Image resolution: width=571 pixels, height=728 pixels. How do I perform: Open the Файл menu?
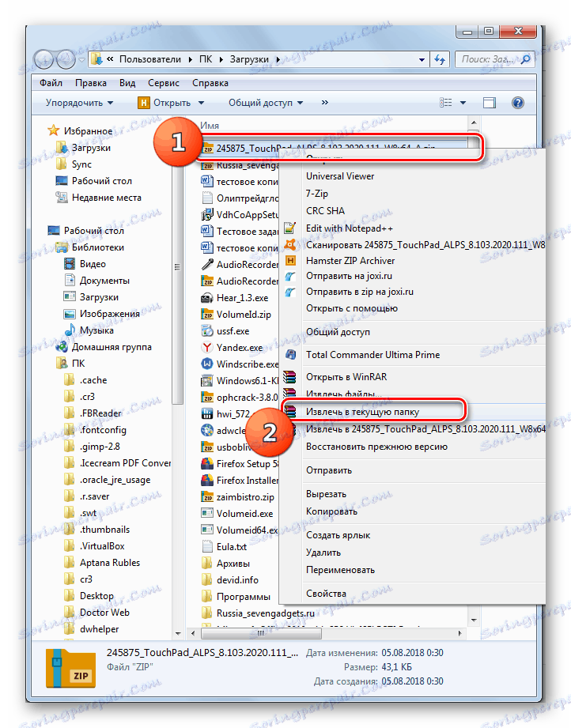coord(51,83)
